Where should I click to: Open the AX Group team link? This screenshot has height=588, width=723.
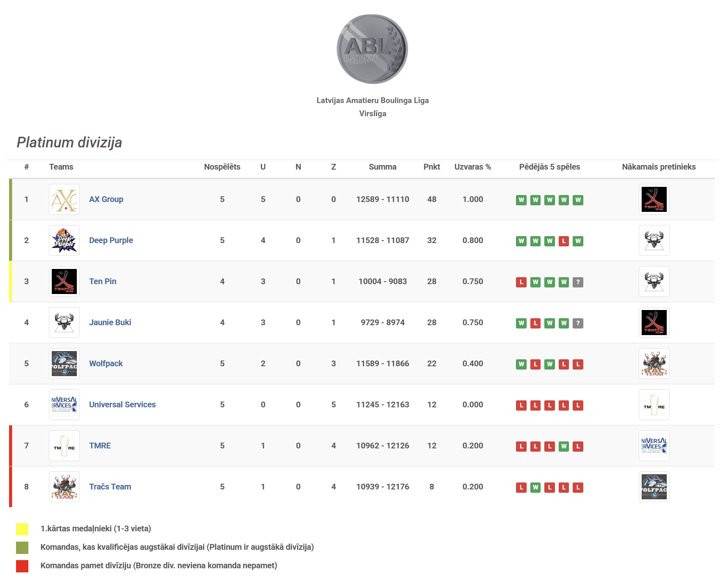(106, 199)
